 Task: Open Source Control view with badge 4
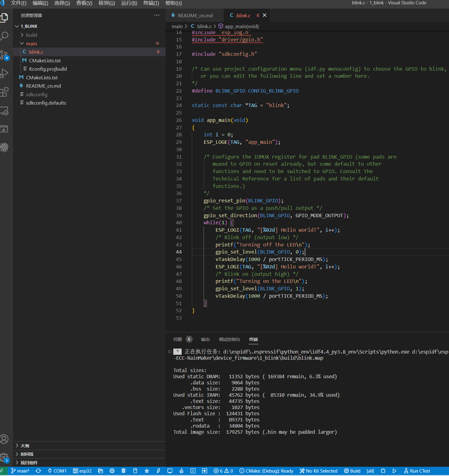4,55
